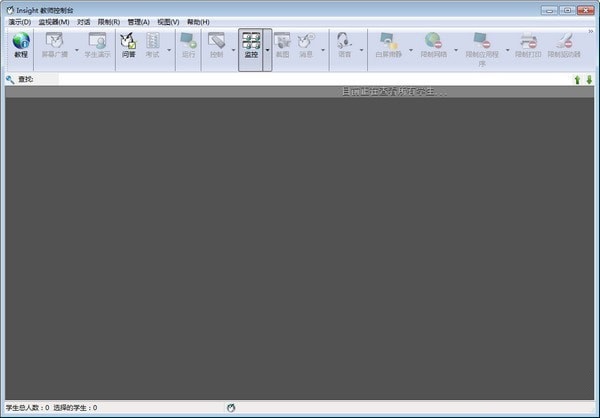Expand the 语音 dropdown arrow
Image resolution: width=600 pixels, height=418 pixels.
(361, 50)
